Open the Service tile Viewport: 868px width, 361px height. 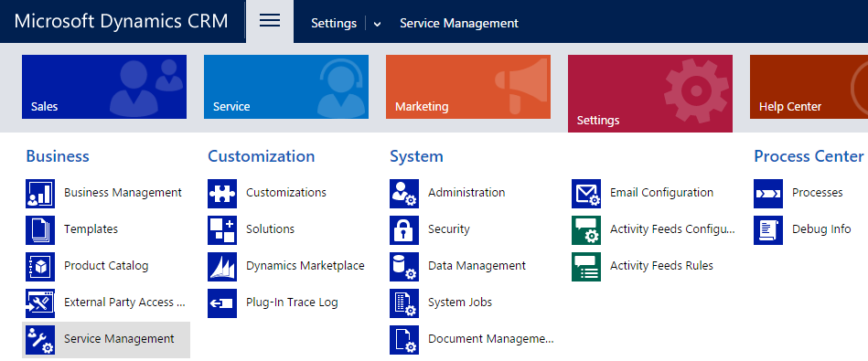pos(286,87)
